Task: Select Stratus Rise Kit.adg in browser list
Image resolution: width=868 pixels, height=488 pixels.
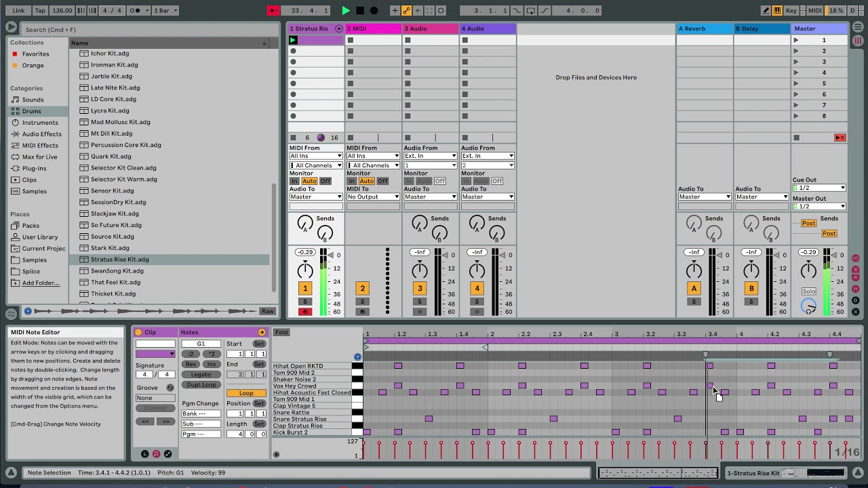Action: click(x=170, y=259)
